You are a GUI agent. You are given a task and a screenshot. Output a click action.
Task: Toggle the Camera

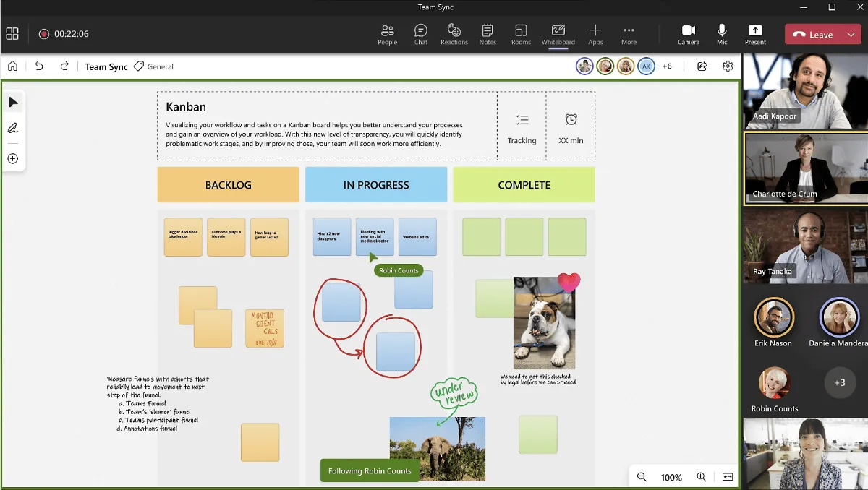pos(688,34)
